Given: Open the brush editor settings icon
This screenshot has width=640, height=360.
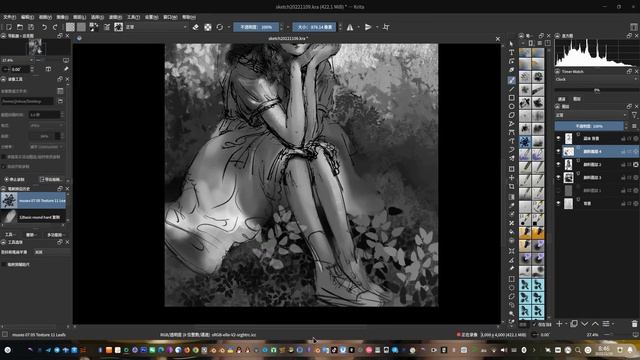Looking at the screenshot, I should [x=107, y=27].
